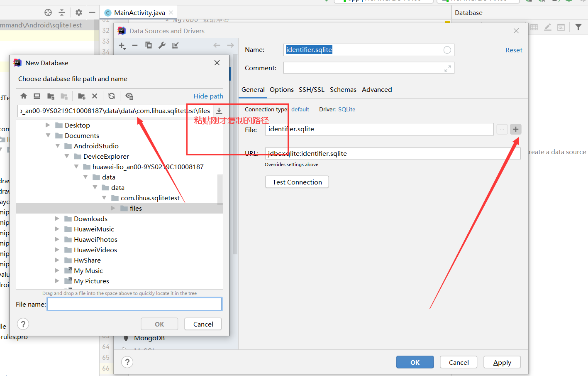Select the HuaweiPhotos folder
This screenshot has width=588, height=376.
95,239
